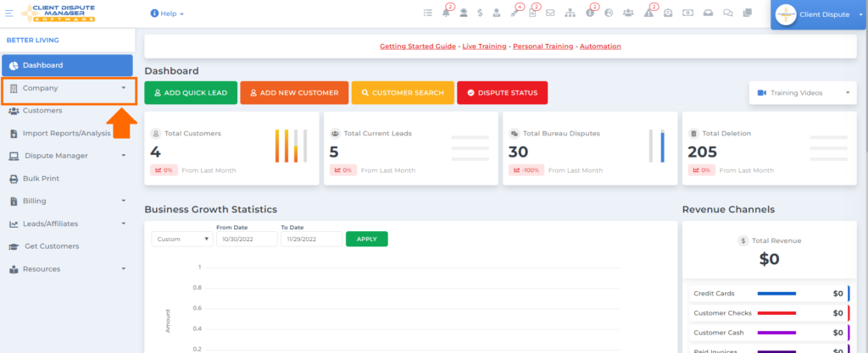Screen dimensions: 868x353
Task: Click the Total Revenue dollar circle icon
Action: [x=743, y=241]
